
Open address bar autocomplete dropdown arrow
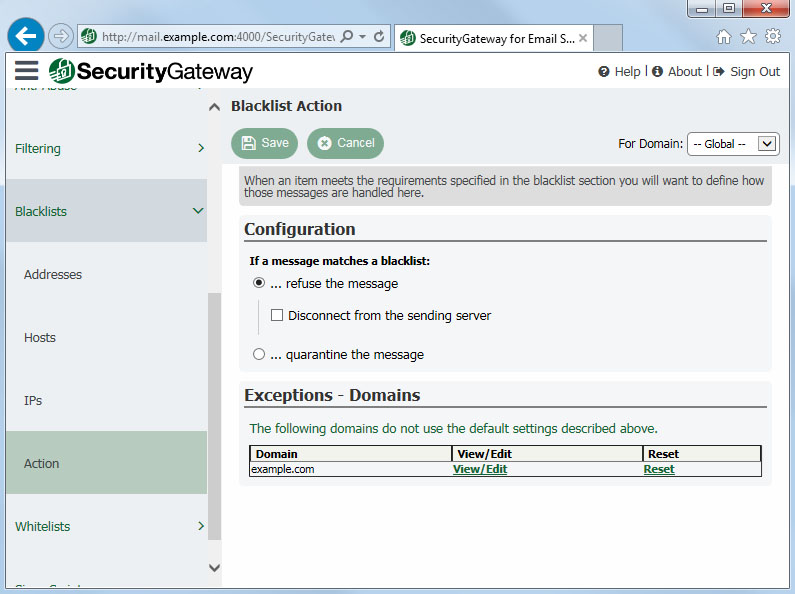tap(362, 36)
